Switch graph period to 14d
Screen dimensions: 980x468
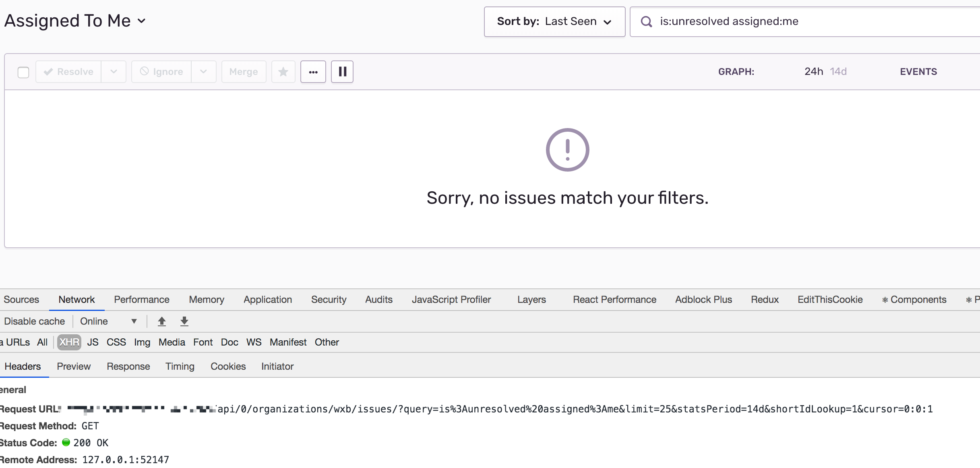click(838, 72)
